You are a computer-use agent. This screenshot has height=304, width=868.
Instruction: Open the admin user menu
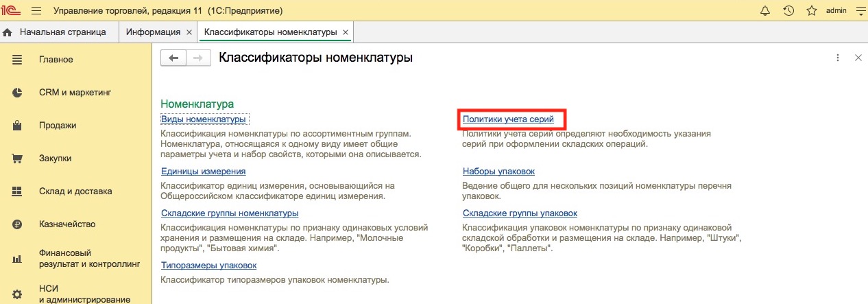(836, 11)
